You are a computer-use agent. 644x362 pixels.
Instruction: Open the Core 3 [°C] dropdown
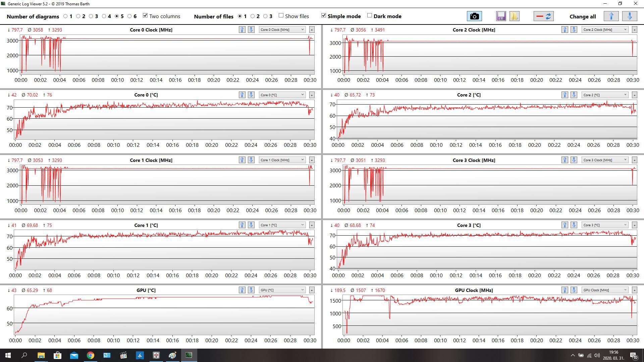(x=605, y=225)
